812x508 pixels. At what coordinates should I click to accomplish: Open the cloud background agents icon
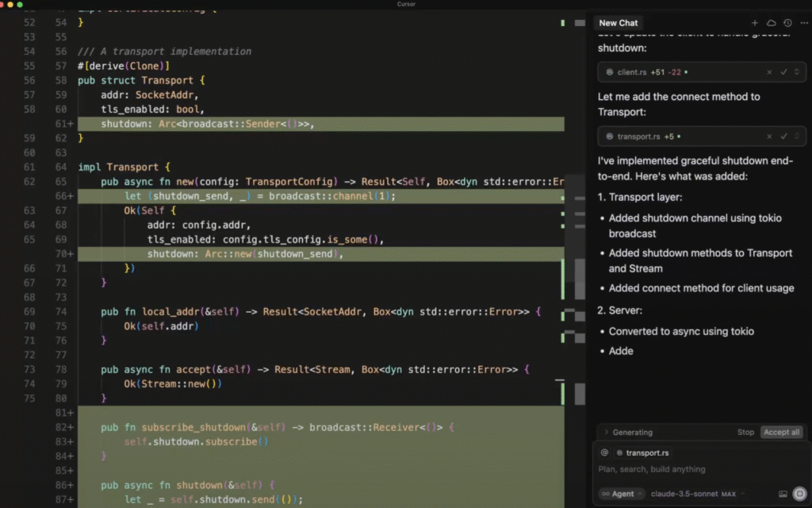click(x=771, y=23)
